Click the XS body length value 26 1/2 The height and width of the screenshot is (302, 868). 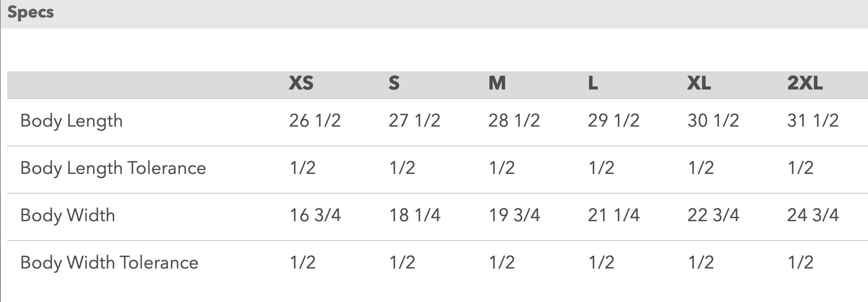(x=315, y=120)
